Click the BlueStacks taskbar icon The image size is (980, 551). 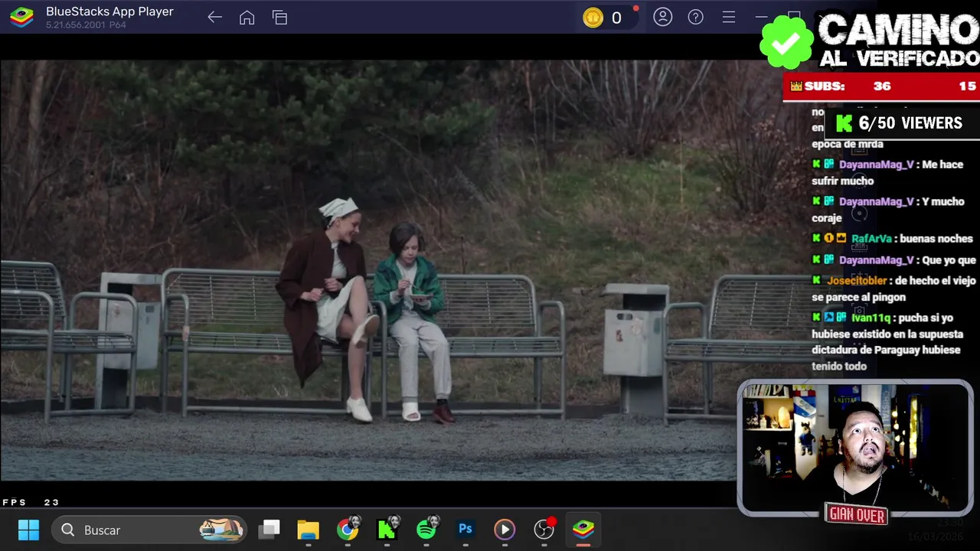pos(583,530)
